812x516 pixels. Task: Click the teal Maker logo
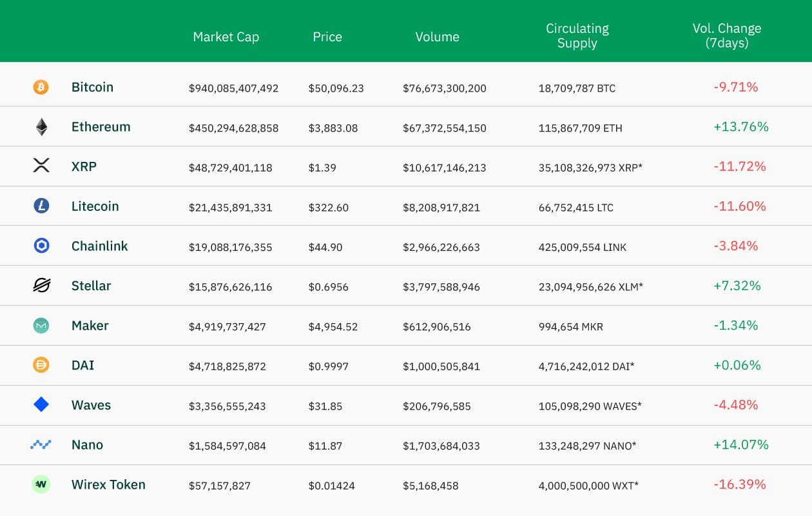(41, 326)
